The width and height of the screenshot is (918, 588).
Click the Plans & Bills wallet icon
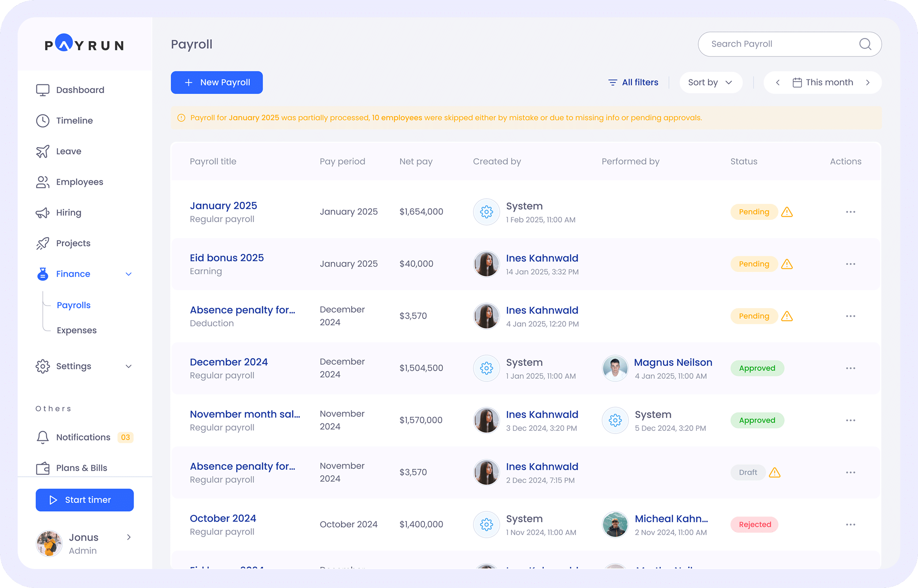click(x=43, y=467)
